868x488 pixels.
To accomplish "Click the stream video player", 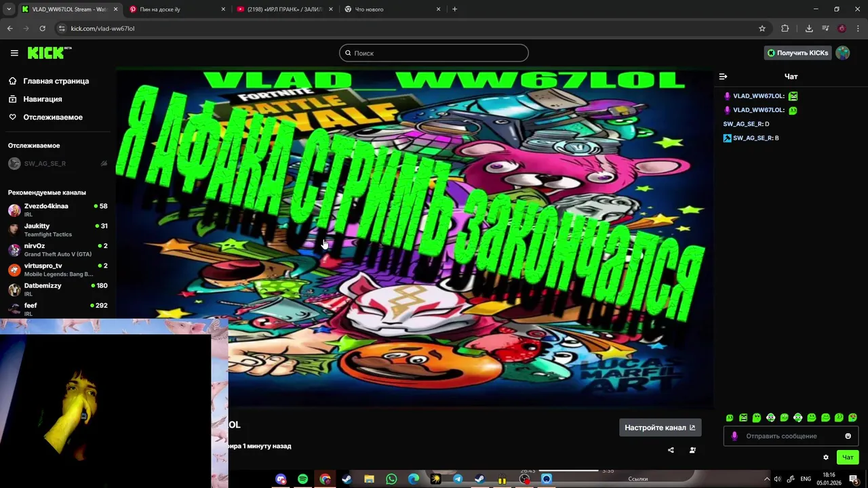I will tap(415, 239).
